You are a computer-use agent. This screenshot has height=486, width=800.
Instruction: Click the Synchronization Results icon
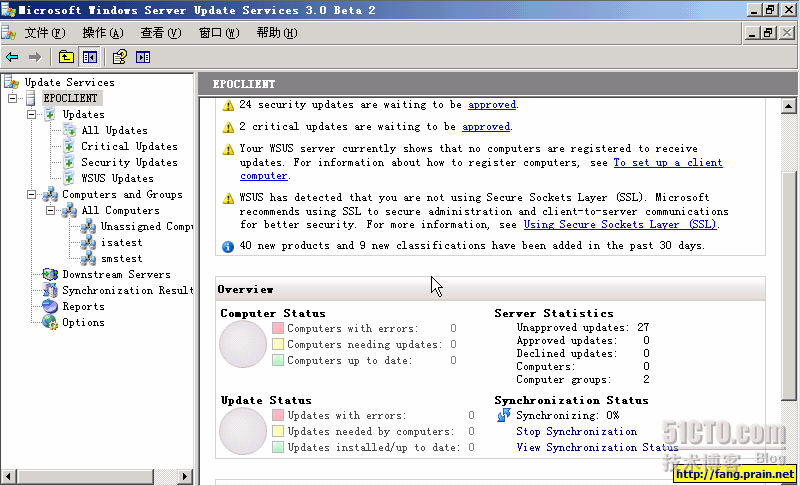click(x=50, y=290)
